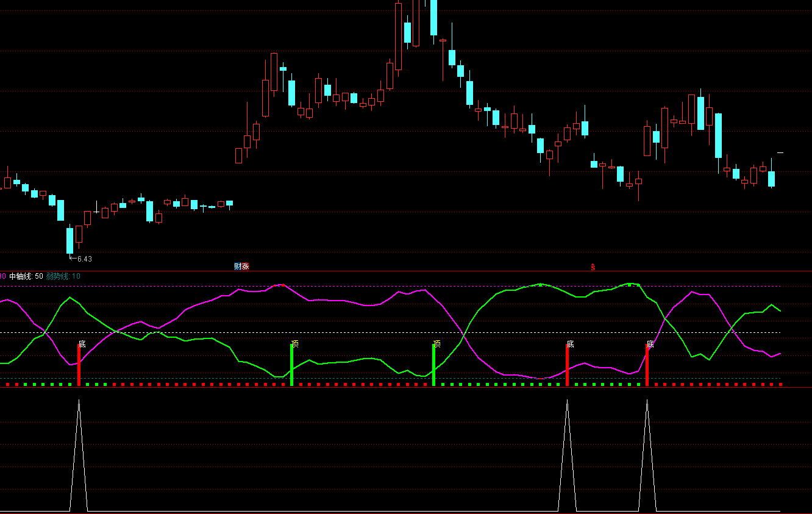812x514 pixels.
Task: Click the red S signal marker
Action: click(x=593, y=266)
